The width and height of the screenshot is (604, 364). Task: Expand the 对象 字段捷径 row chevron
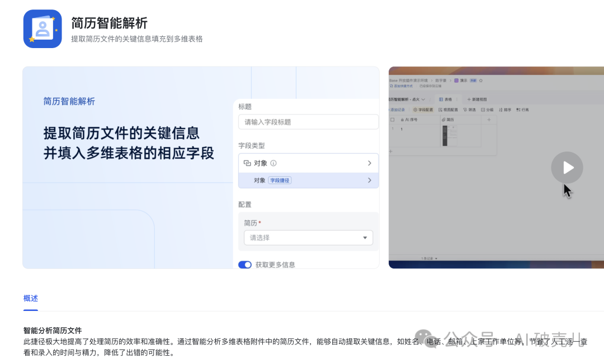click(x=369, y=180)
